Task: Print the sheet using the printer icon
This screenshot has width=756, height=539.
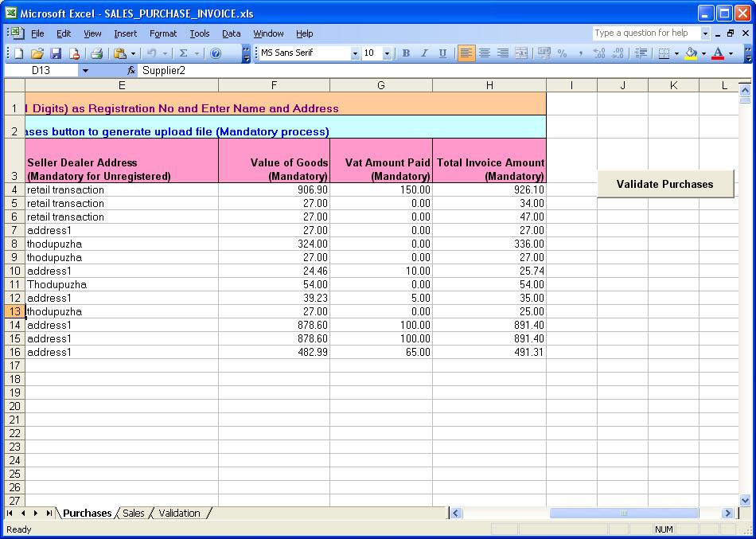Action: 97,53
